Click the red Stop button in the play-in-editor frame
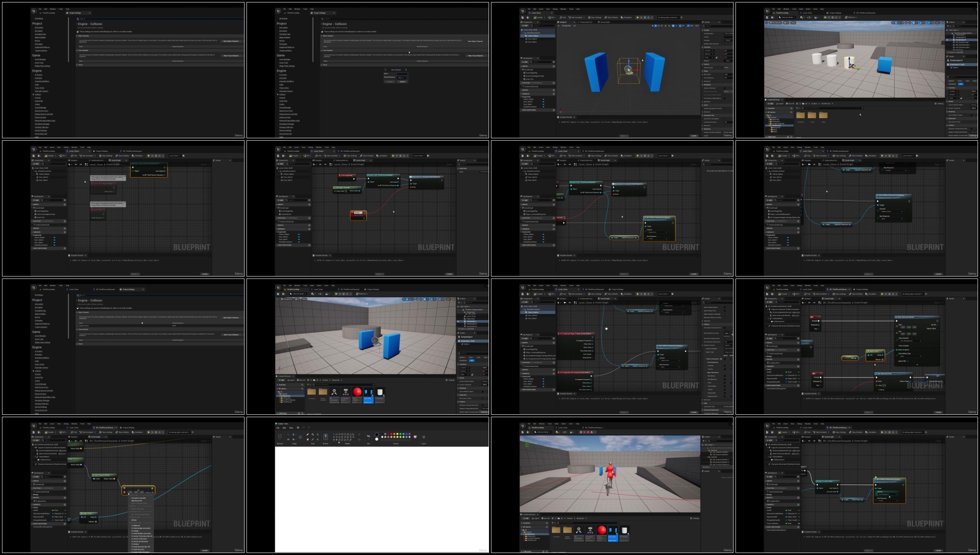The height and width of the screenshot is (555, 980). coord(588,432)
